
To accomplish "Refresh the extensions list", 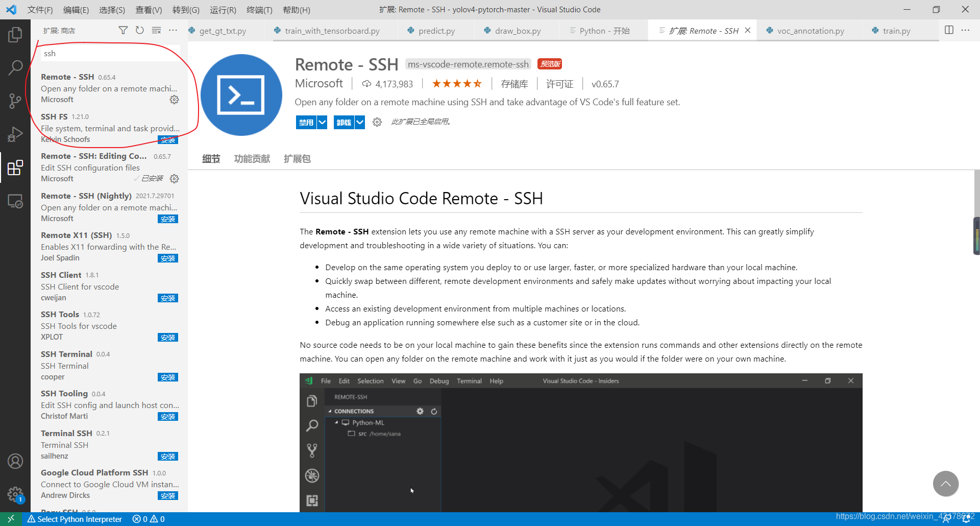I will pos(139,31).
